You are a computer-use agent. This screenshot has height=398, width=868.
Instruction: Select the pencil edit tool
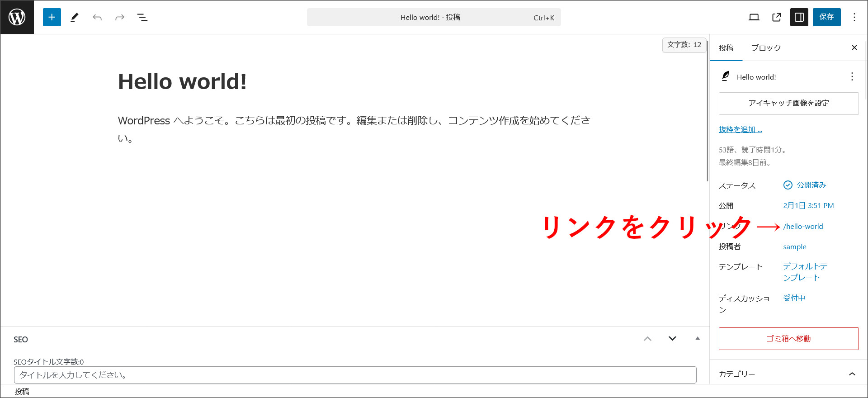(75, 17)
